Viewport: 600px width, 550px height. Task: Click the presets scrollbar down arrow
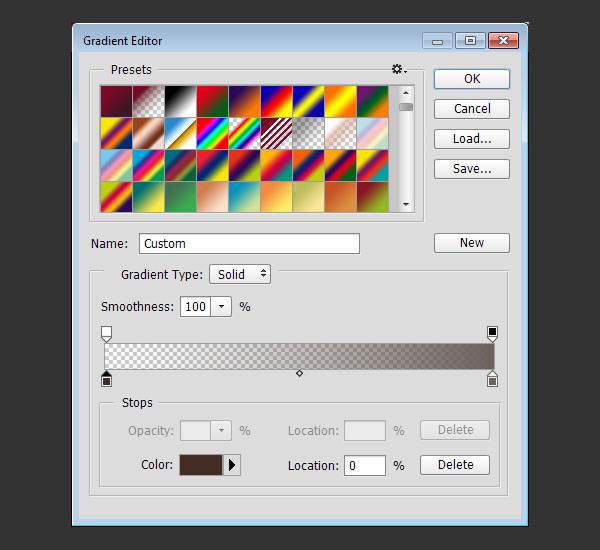(x=406, y=204)
